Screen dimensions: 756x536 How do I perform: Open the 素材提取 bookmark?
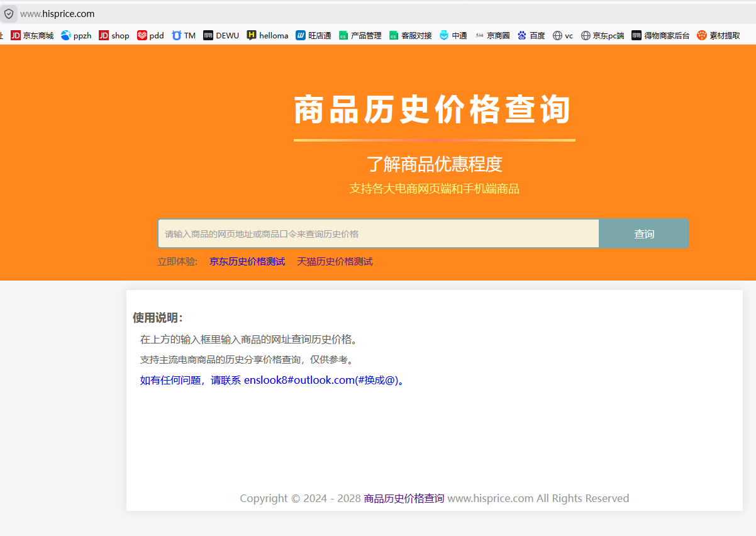tap(718, 36)
